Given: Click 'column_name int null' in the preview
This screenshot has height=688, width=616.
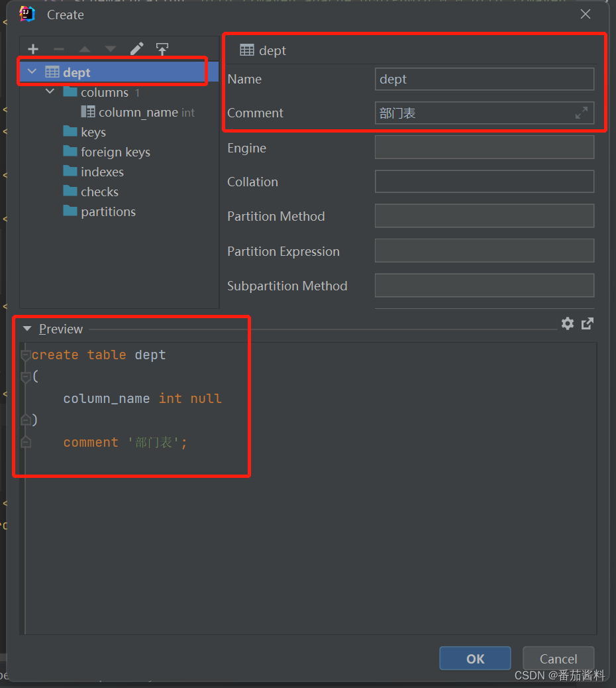Looking at the screenshot, I should 142,398.
